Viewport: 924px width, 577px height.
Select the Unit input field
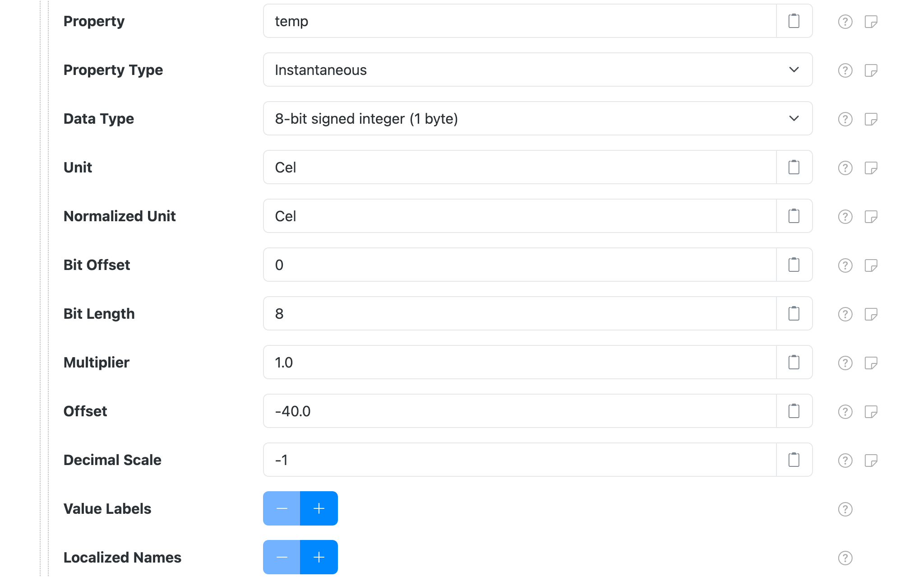tap(496, 167)
